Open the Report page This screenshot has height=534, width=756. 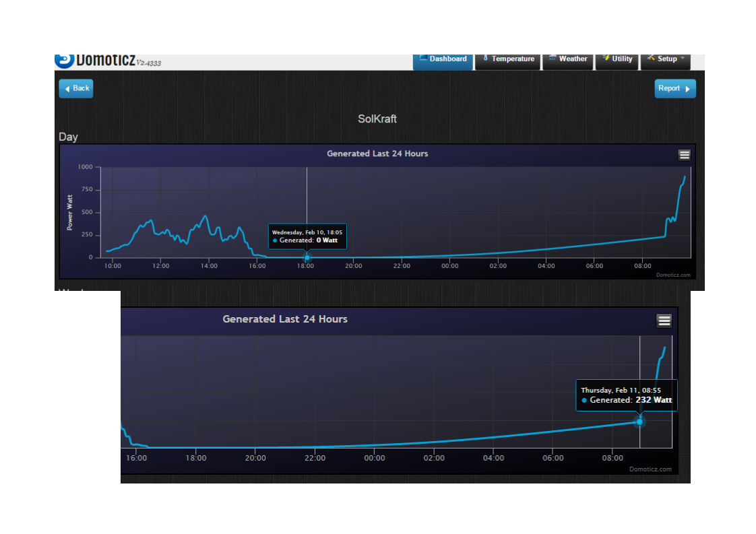coord(675,89)
